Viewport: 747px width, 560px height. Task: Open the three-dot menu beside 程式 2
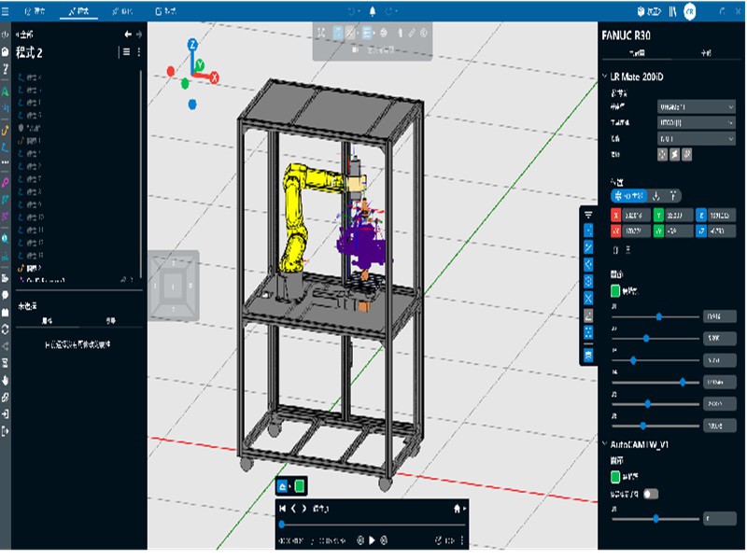click(139, 52)
